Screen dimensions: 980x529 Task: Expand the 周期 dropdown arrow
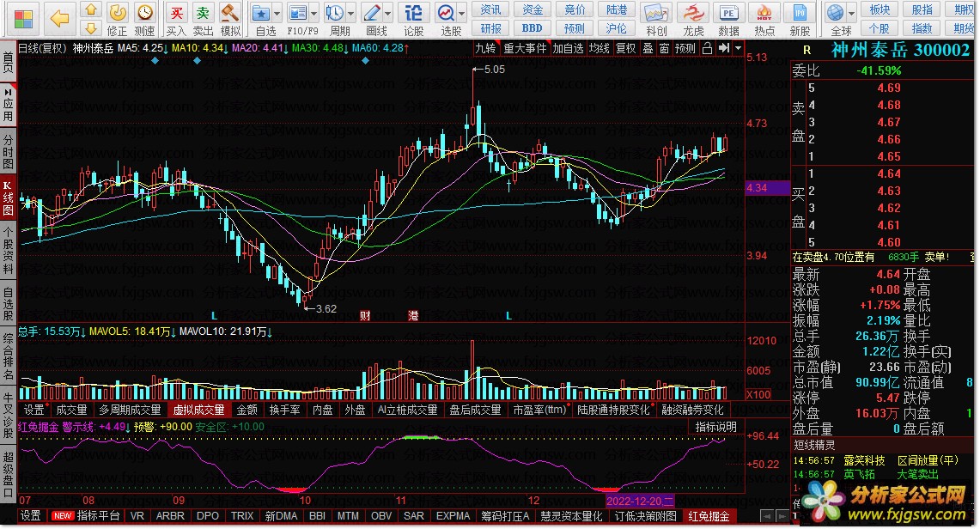coord(350,13)
